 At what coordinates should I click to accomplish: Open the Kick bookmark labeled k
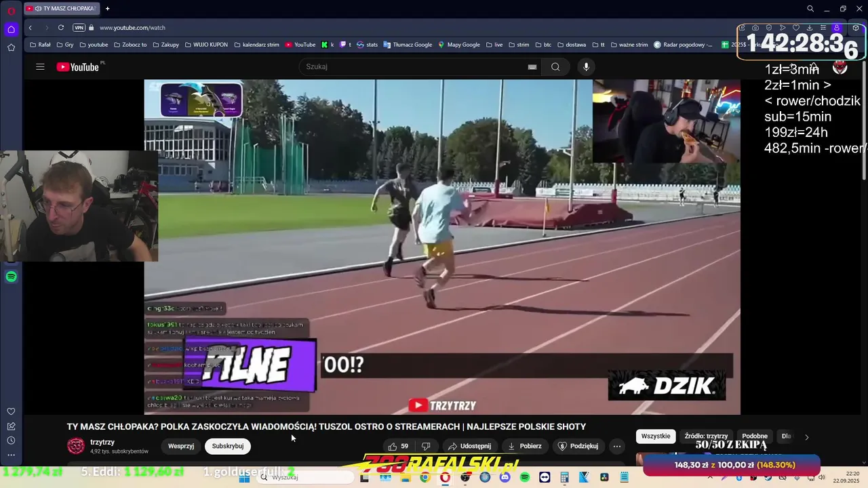coord(328,45)
